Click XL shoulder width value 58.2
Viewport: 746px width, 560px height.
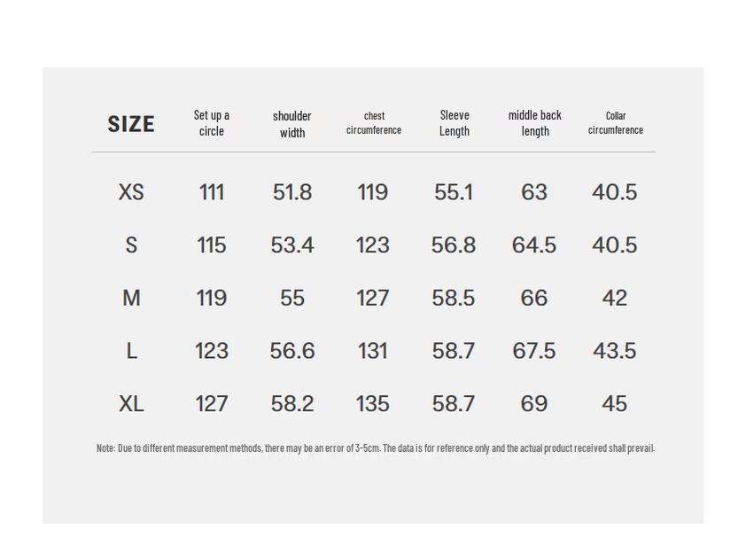(292, 404)
